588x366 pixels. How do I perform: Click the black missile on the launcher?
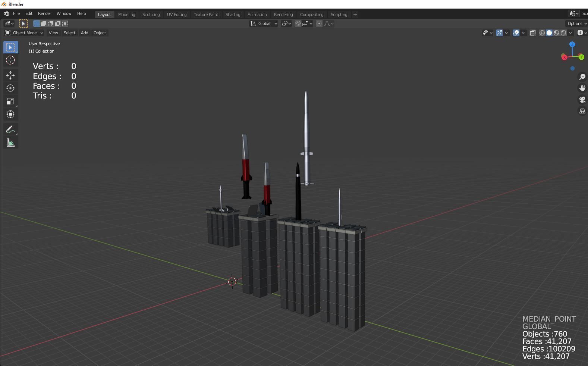[298, 191]
